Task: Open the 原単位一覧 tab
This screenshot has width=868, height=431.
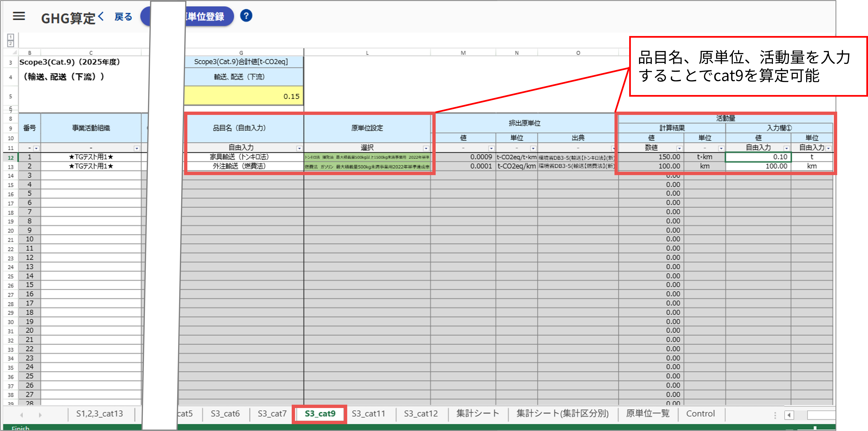Action: pos(648,413)
